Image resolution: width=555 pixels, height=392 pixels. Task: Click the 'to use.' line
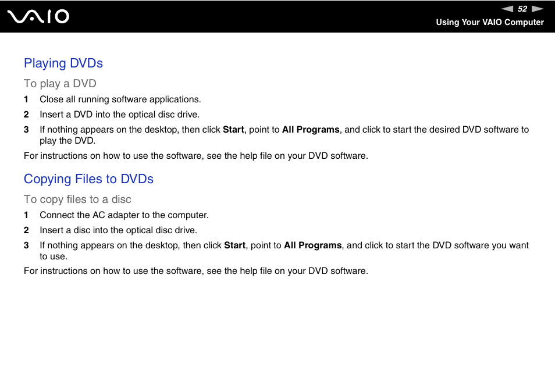(x=54, y=256)
